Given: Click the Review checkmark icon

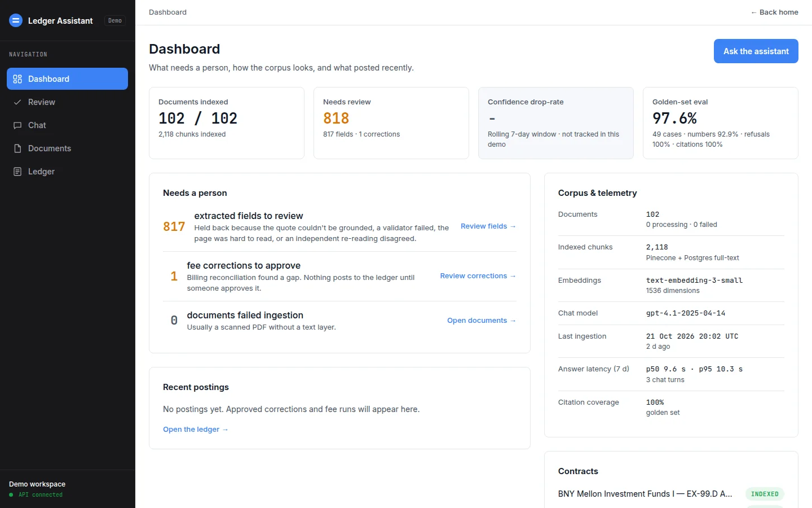Looking at the screenshot, I should [17, 102].
